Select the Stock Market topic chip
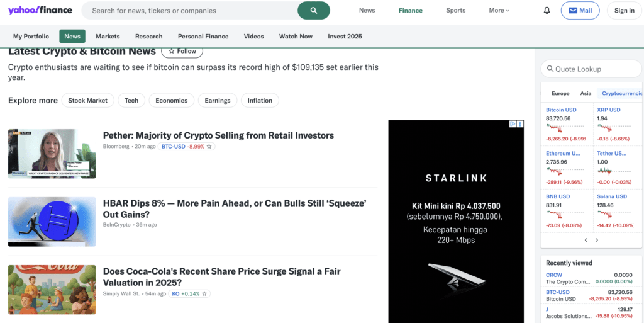The image size is (644, 323). [x=88, y=100]
